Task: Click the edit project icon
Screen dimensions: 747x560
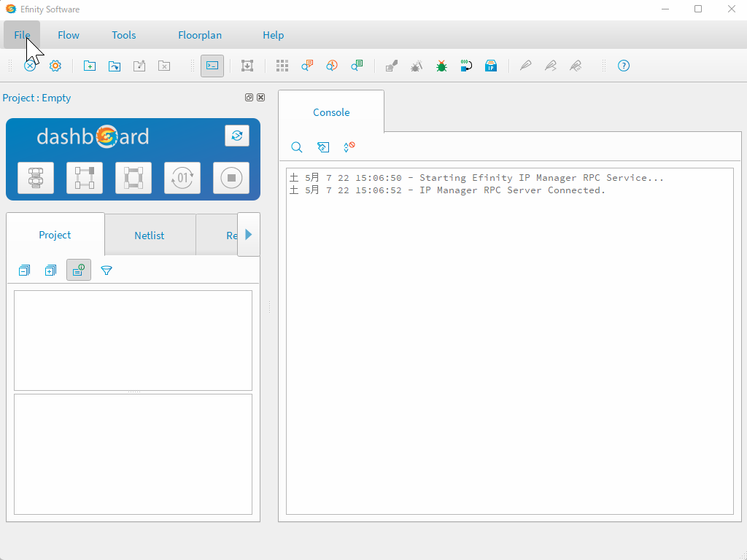Action: 139,66
